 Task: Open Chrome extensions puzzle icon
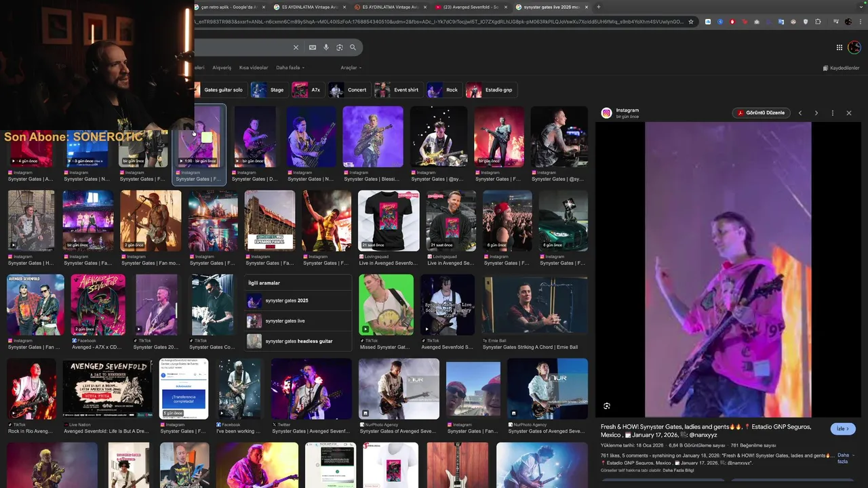tap(817, 22)
